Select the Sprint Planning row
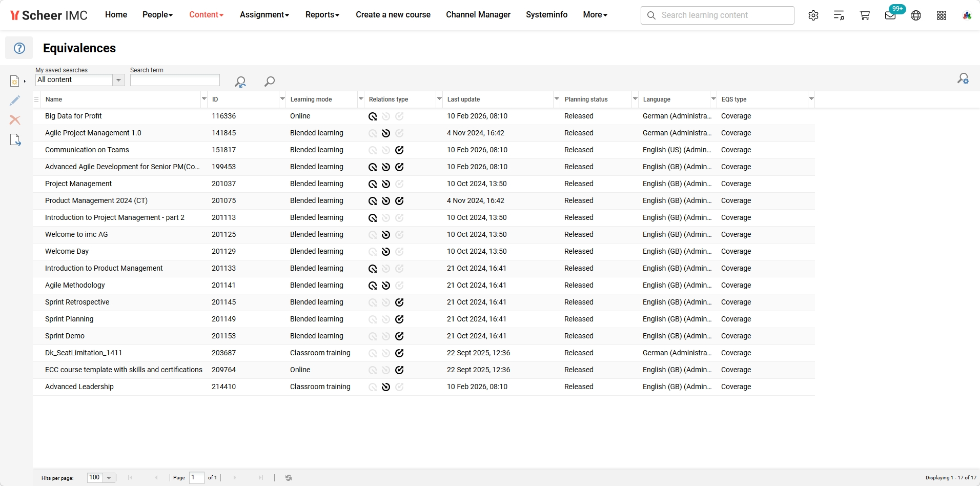This screenshot has height=486, width=980. pos(424,319)
